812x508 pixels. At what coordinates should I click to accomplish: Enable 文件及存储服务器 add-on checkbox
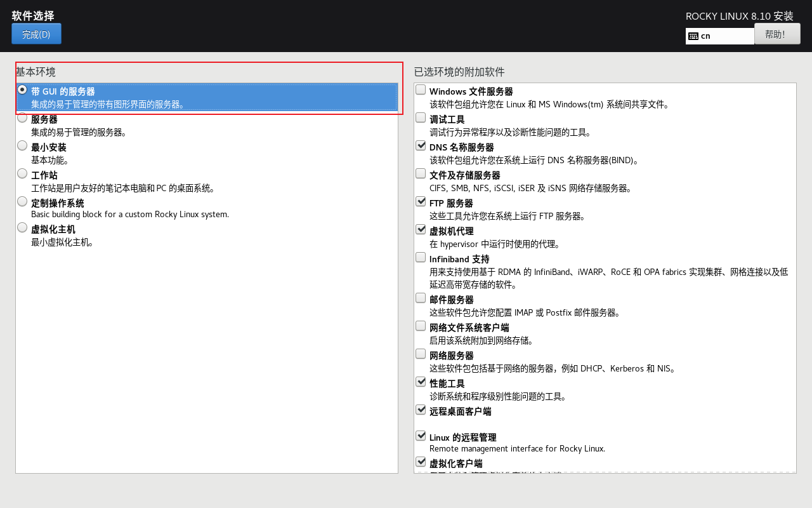[x=421, y=173]
